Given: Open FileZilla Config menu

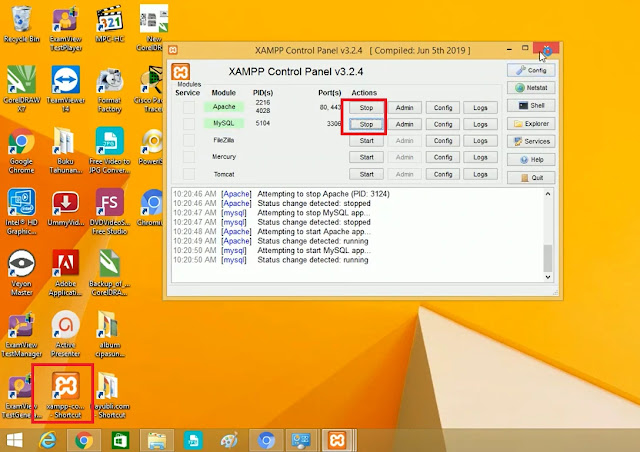Looking at the screenshot, I should tap(443, 141).
